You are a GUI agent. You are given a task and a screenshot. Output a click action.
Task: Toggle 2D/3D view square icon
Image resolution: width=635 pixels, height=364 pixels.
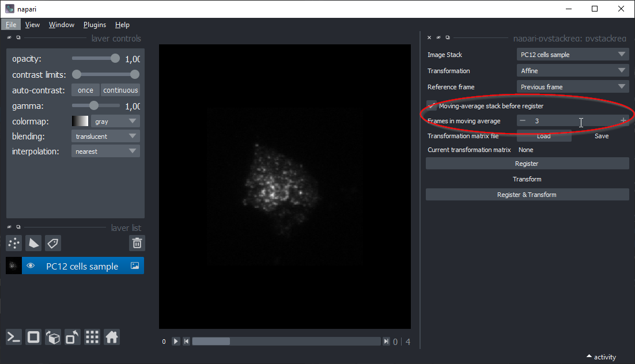pyautogui.click(x=34, y=338)
